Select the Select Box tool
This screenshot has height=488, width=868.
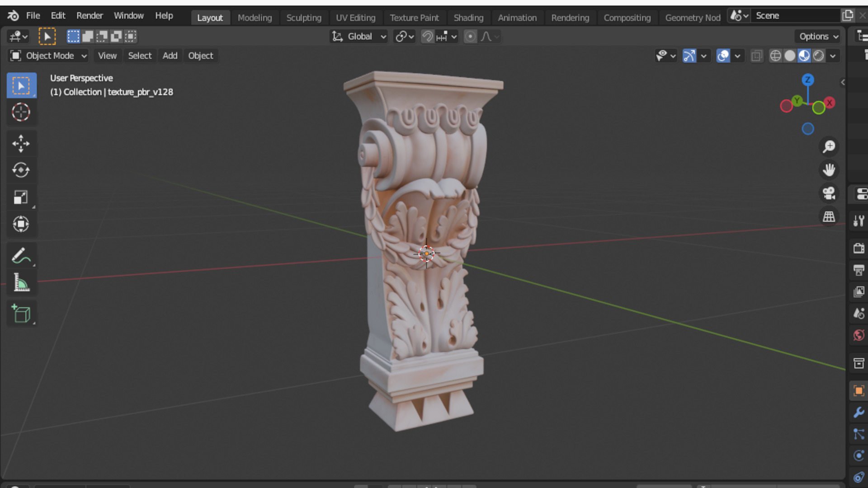coord(21,85)
